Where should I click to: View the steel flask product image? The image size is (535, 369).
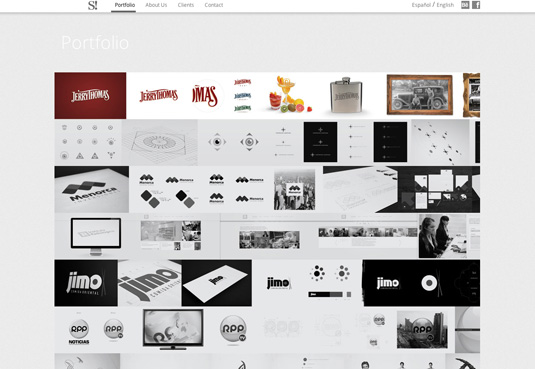click(x=346, y=96)
